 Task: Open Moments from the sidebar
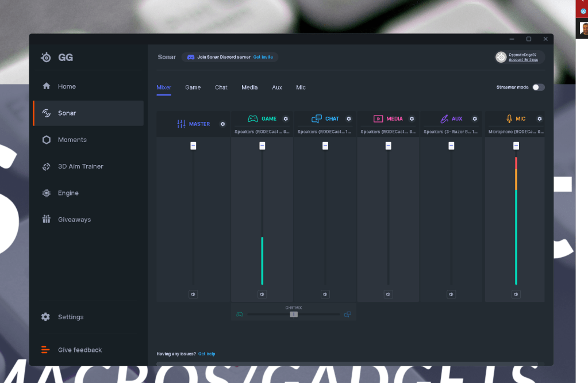88,140
